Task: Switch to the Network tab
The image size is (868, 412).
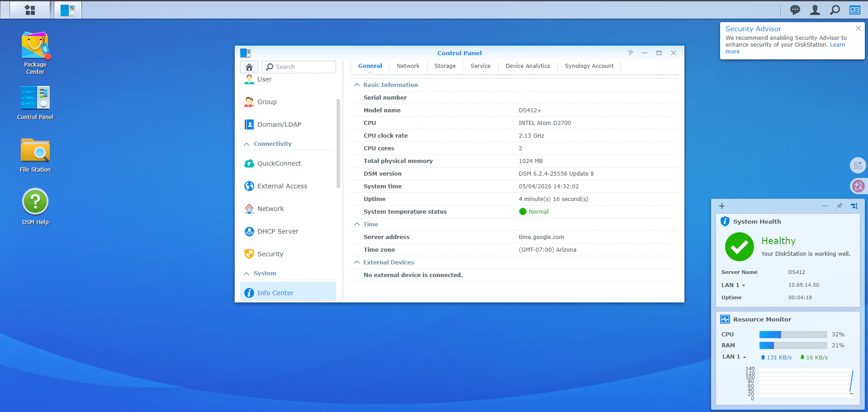Action: pyautogui.click(x=408, y=66)
